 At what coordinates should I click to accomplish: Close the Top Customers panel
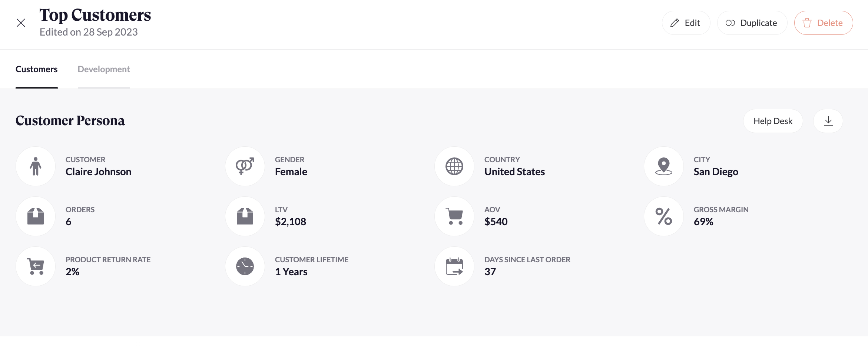pyautogui.click(x=21, y=23)
